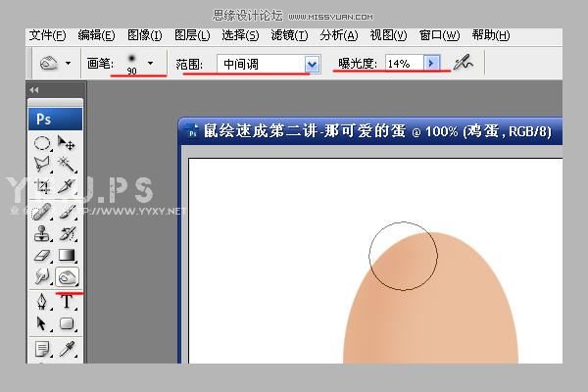The width and height of the screenshot is (588, 392).
Task: Select the History Brush tool
Action: pyautogui.click(x=67, y=233)
